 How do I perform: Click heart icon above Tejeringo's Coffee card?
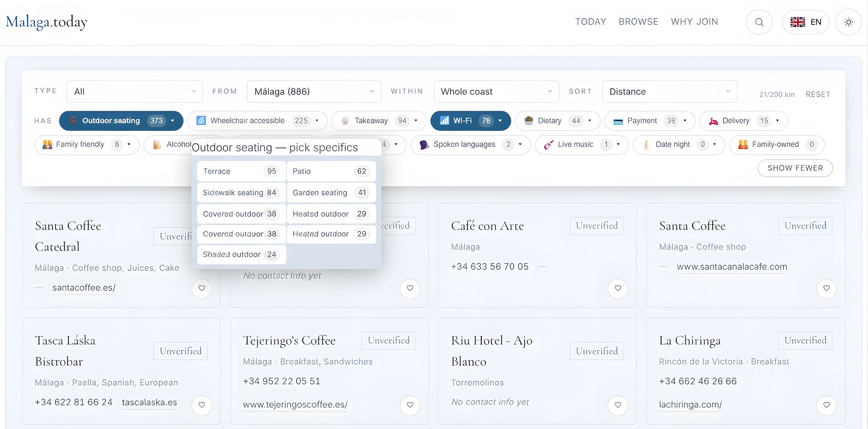click(410, 288)
